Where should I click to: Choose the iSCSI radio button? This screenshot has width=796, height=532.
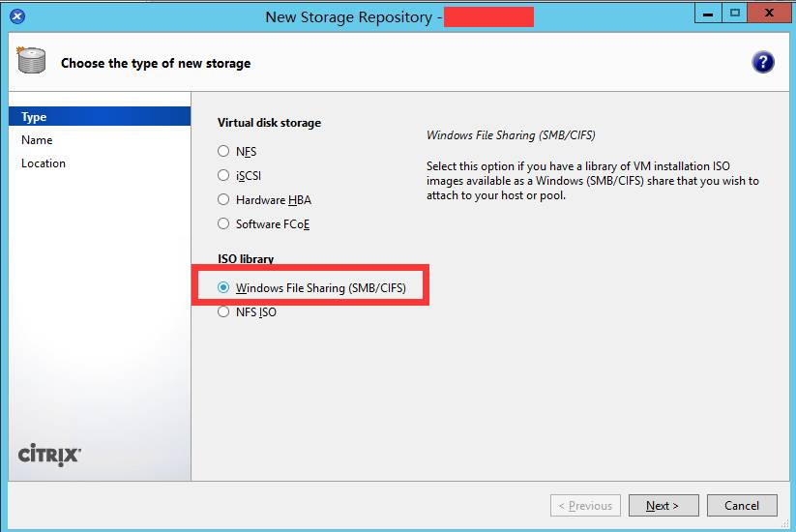[x=224, y=176]
